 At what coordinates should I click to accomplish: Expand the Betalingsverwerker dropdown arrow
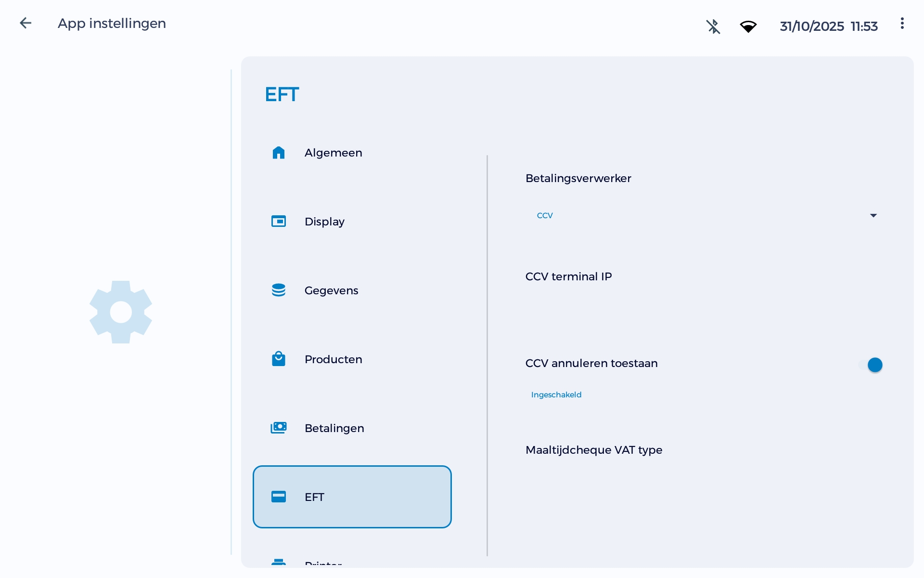point(873,215)
